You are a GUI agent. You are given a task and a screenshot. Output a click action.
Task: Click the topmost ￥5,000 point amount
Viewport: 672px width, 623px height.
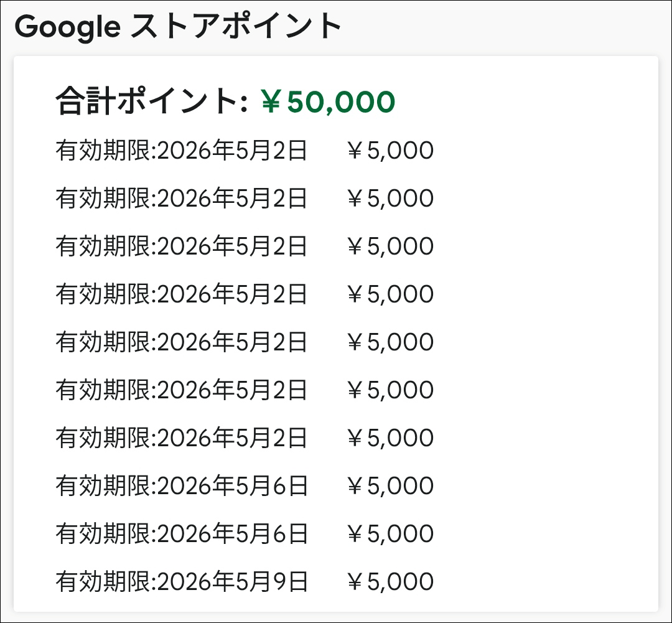click(390, 151)
